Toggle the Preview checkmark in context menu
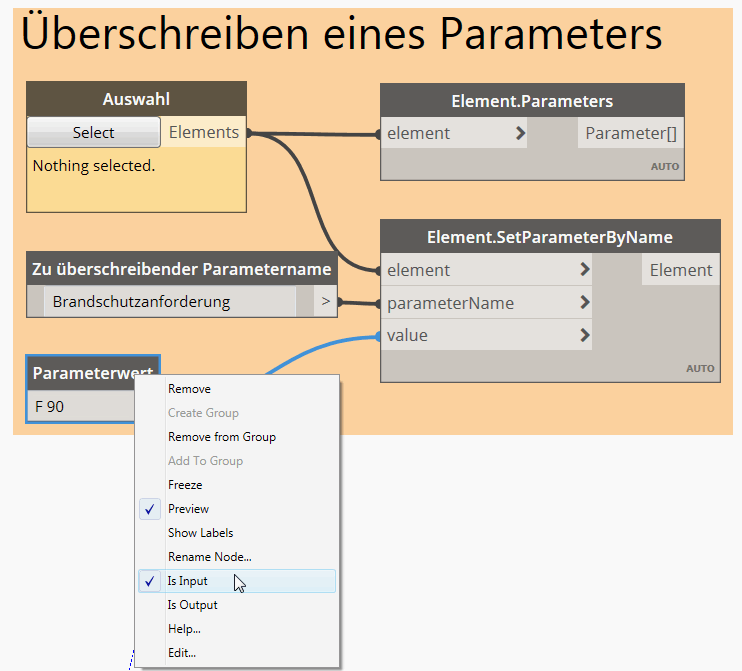This screenshot has height=671, width=742. (x=188, y=509)
